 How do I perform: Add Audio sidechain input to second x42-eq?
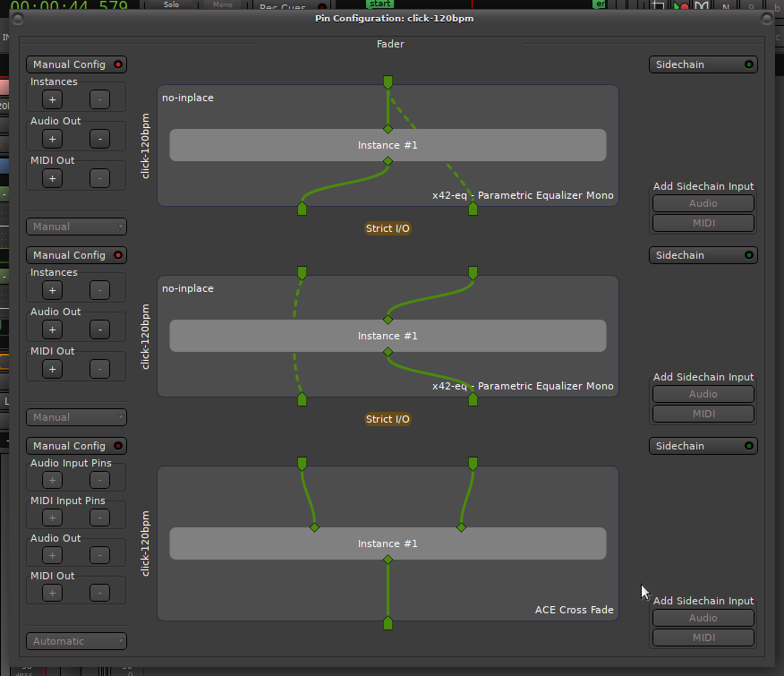click(703, 394)
